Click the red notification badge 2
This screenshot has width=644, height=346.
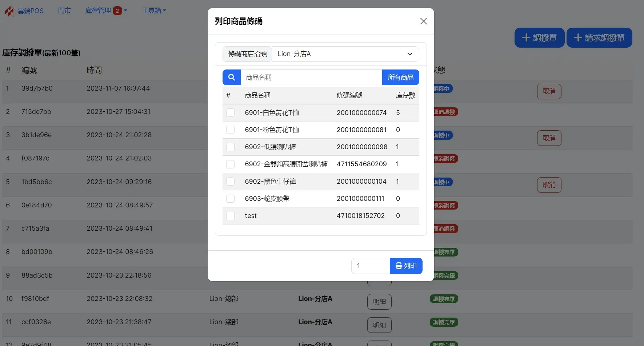coord(117,11)
